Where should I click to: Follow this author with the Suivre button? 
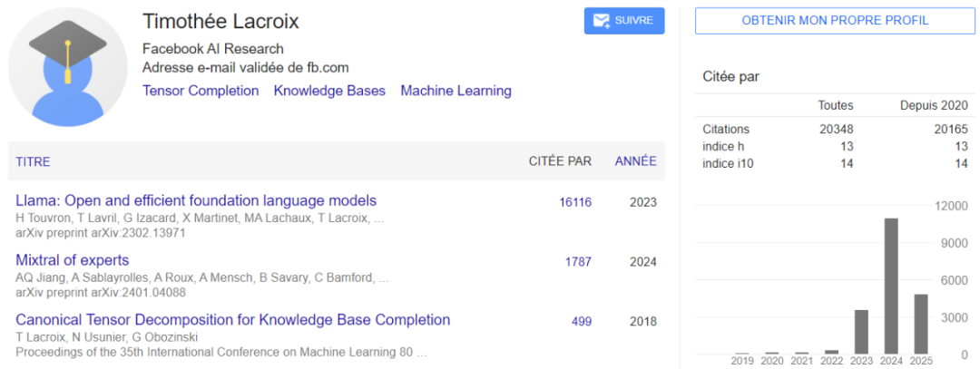[624, 21]
